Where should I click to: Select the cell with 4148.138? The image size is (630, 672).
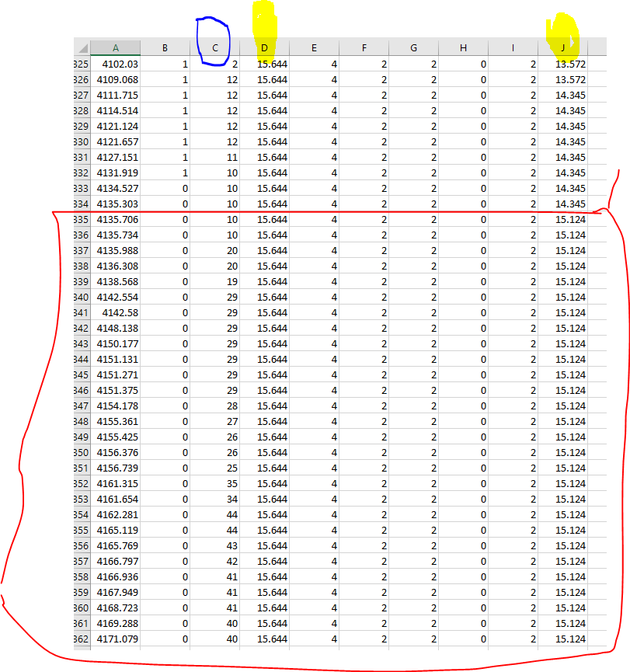pyautogui.click(x=115, y=329)
